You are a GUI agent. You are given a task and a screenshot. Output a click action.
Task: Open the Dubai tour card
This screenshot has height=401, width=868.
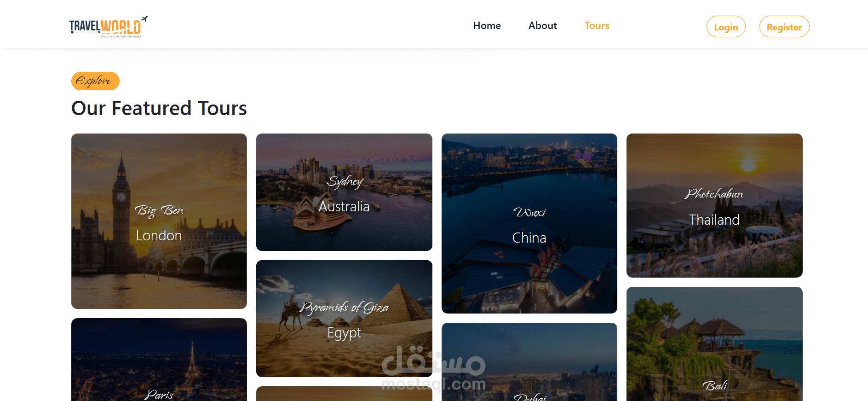(x=529, y=362)
